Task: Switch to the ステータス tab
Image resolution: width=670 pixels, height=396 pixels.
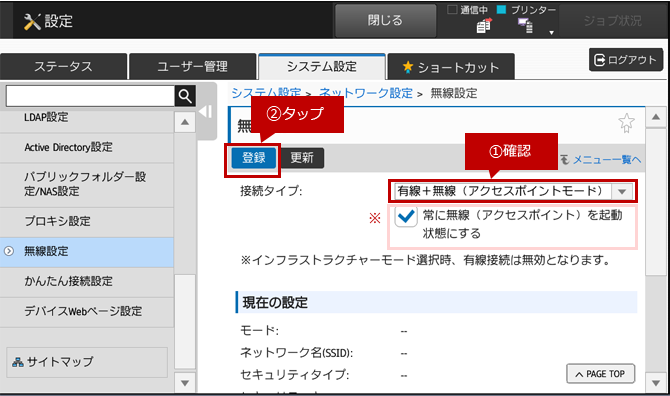Action: click(63, 67)
